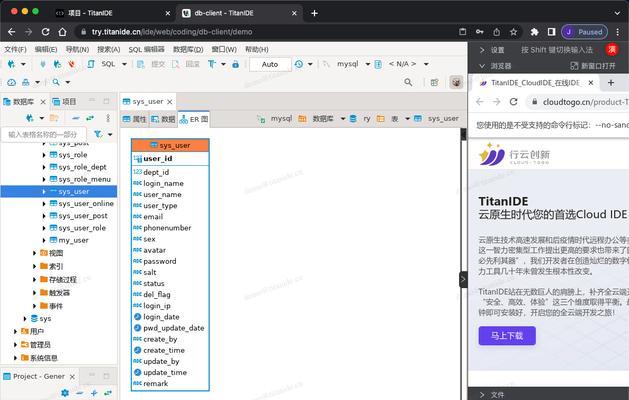
Task: Collapse the 浏览器 section chevron
Action: 482,66
